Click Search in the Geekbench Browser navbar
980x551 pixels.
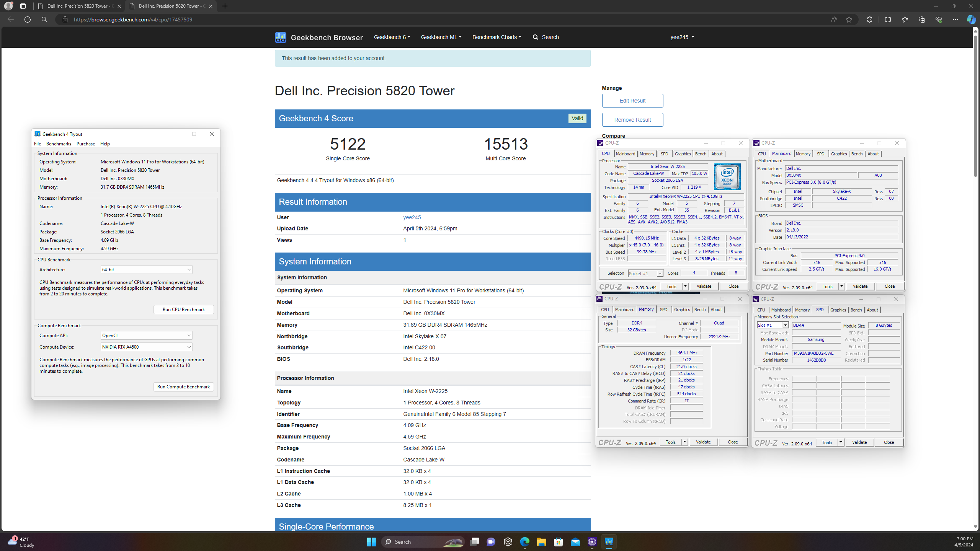pos(546,37)
